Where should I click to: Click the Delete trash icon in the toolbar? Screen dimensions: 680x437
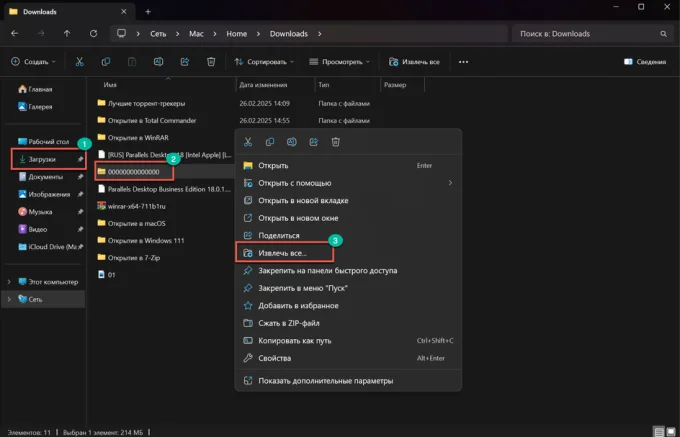click(211, 62)
